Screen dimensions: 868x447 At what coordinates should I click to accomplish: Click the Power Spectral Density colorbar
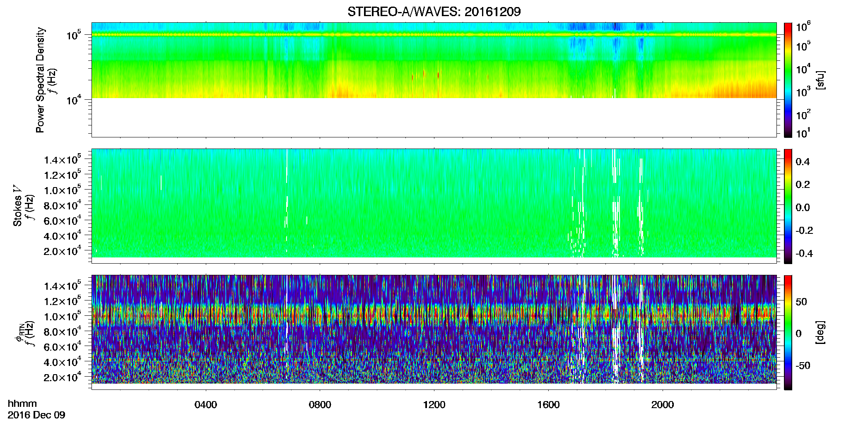point(788,80)
